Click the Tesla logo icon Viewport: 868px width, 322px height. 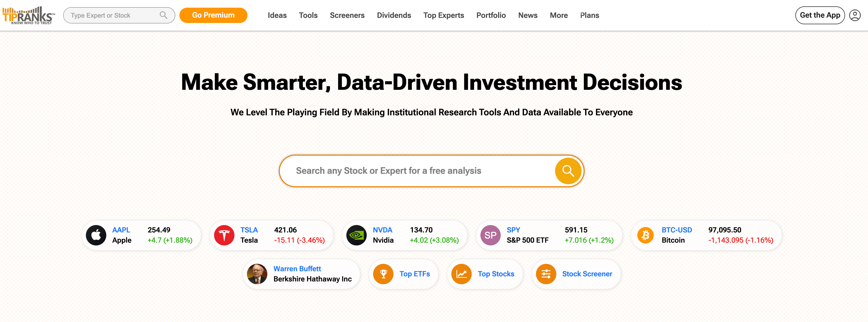point(224,235)
